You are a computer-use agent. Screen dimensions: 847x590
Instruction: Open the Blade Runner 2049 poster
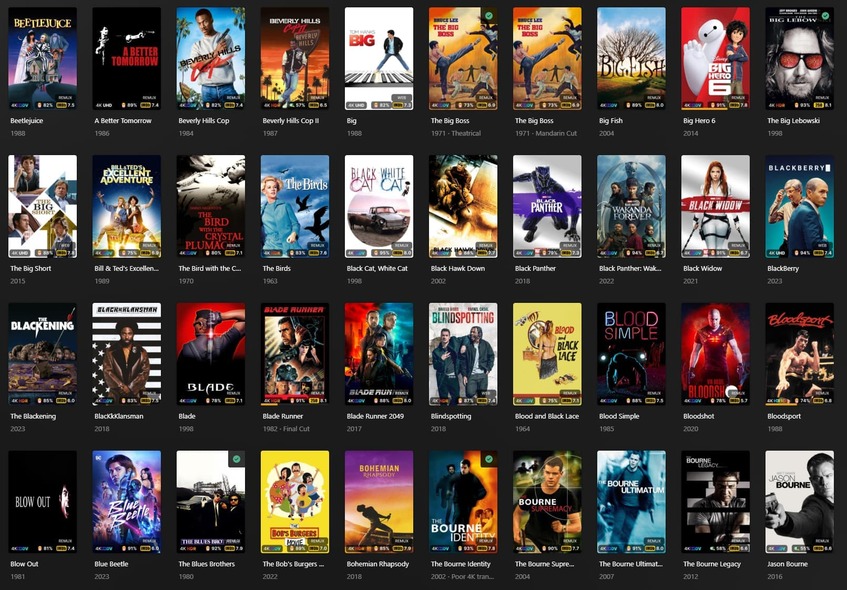coord(379,354)
